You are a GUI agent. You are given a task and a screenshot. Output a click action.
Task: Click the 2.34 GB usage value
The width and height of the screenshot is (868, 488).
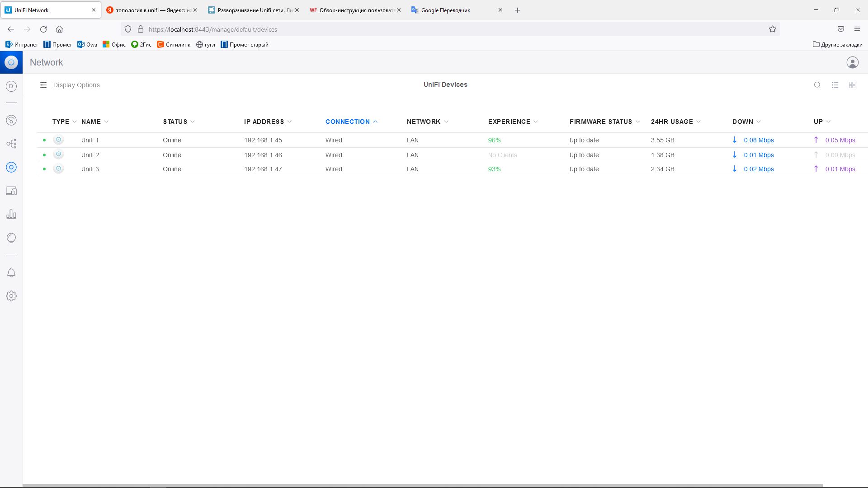coord(663,169)
